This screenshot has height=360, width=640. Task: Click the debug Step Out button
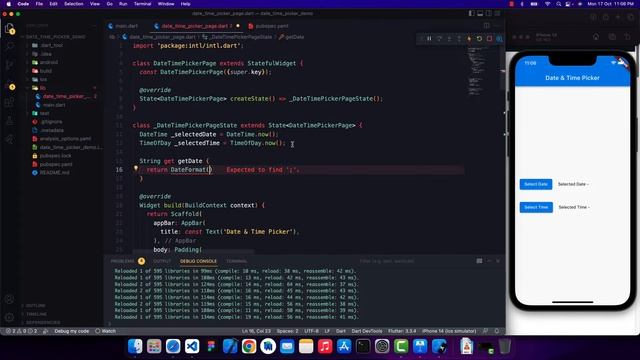459,39
